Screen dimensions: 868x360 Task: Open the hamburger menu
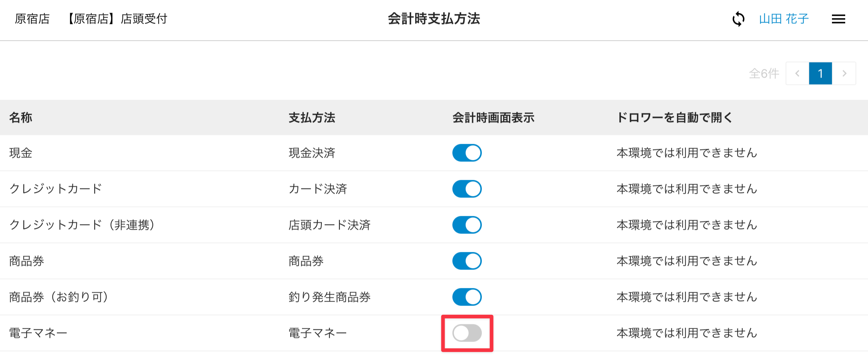coord(838,19)
